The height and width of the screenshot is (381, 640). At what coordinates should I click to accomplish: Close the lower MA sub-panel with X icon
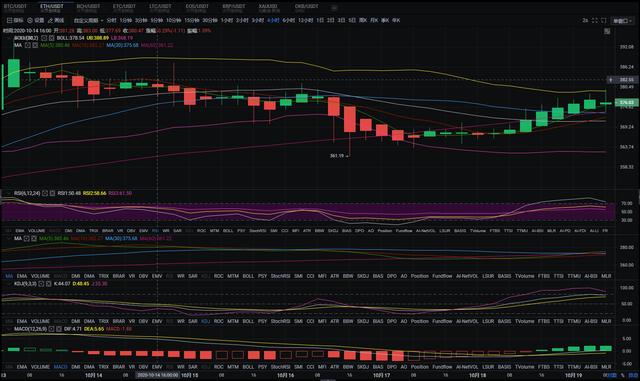tap(34, 238)
